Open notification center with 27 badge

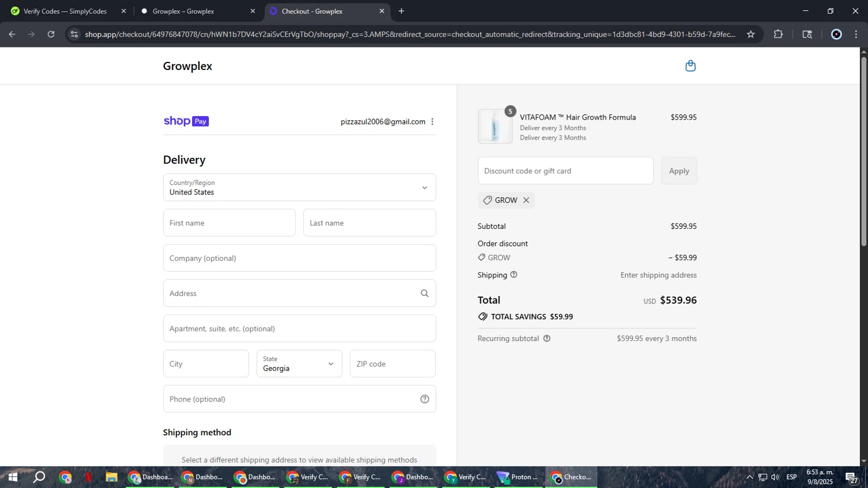(852, 478)
